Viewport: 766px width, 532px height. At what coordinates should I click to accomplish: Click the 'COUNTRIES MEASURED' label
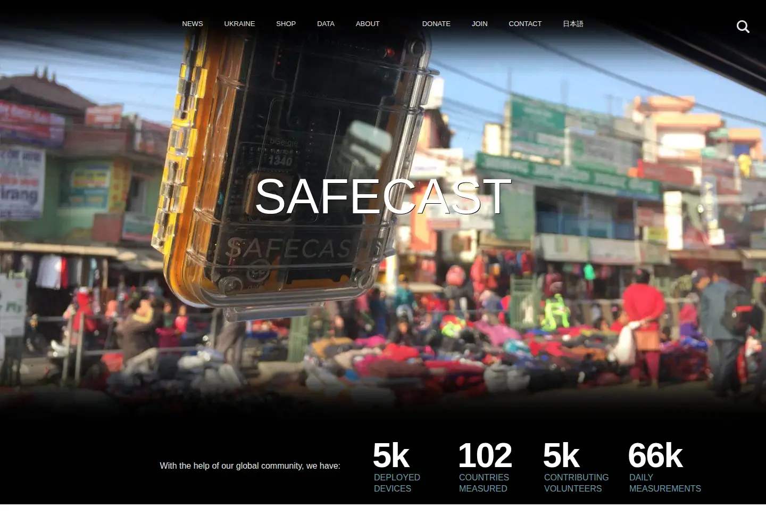pyautogui.click(x=484, y=483)
